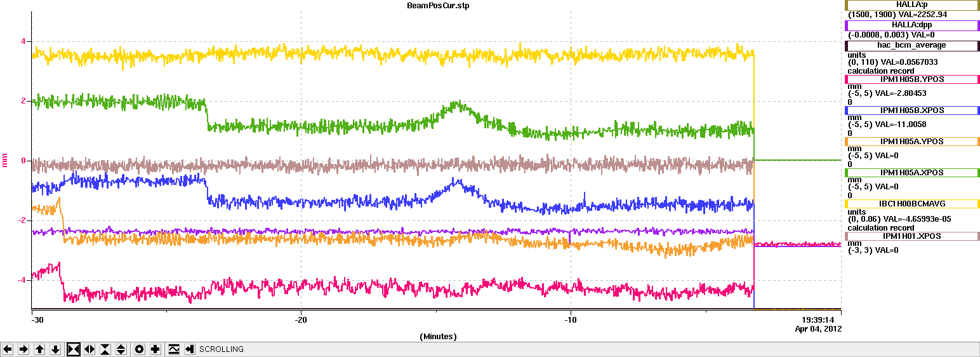This screenshot has width=980, height=357.
Task: Click the Apr 04, 2012 date label
Action: (818, 329)
